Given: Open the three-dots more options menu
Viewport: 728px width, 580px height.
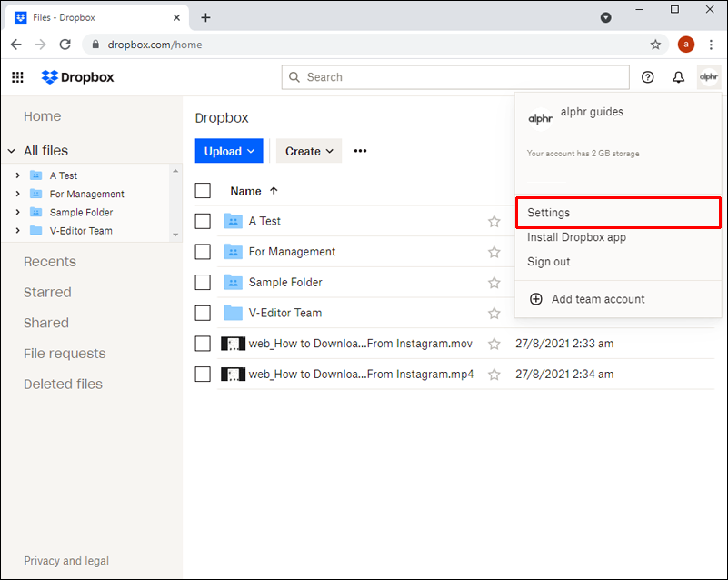Looking at the screenshot, I should click(x=360, y=151).
